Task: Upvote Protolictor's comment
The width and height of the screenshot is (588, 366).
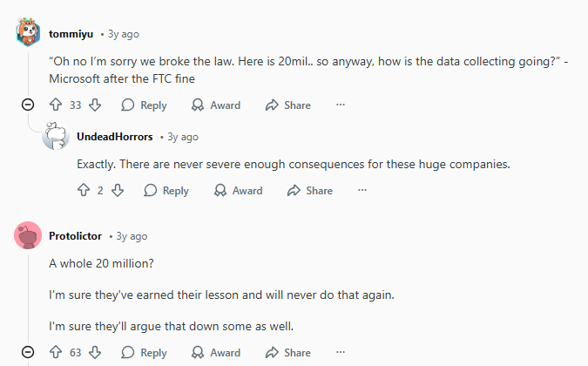Action: click(57, 352)
